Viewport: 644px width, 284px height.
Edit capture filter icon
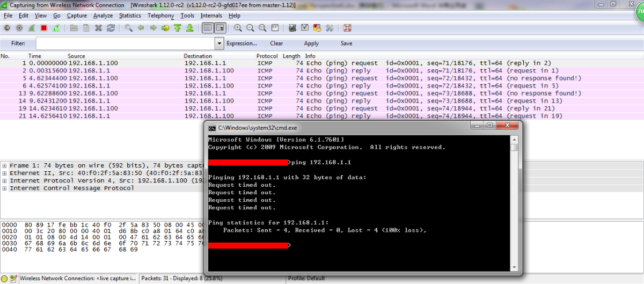coord(292,27)
